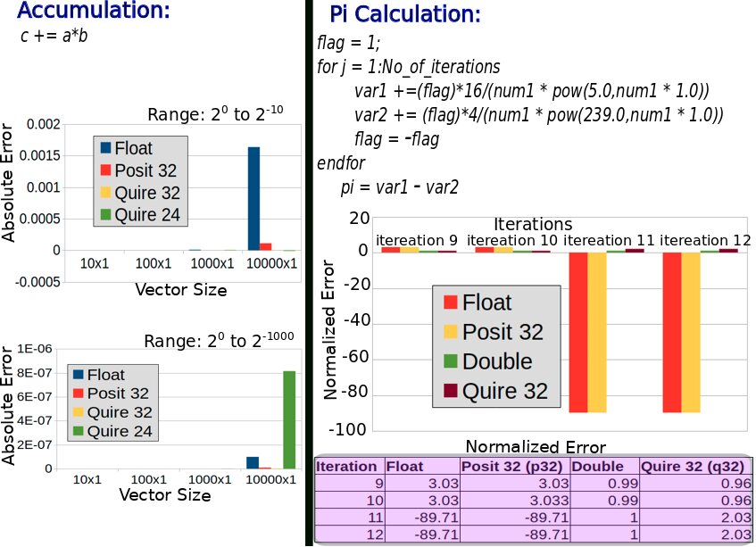This screenshot has height=547, width=756.
Task: Click the green Quire 24 swatch, bottom-left chart
Action: point(79,431)
